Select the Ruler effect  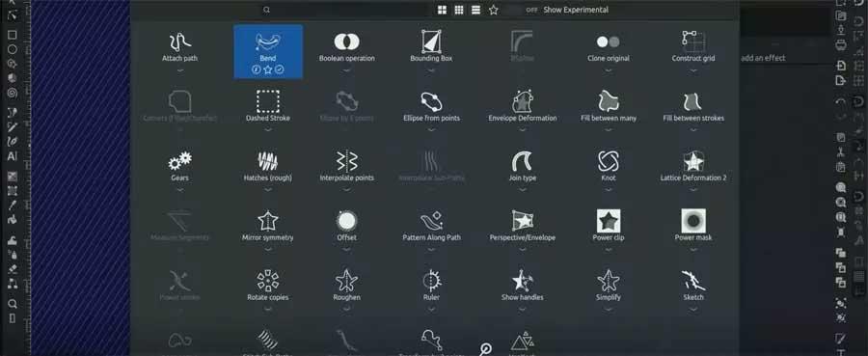click(431, 287)
